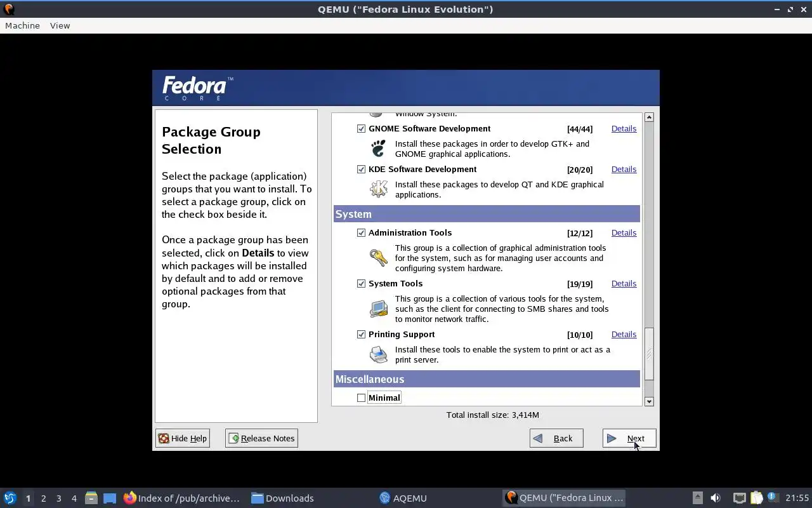Image resolution: width=812 pixels, height=508 pixels.
Task: Click the Printing Support printer icon
Action: (x=379, y=354)
